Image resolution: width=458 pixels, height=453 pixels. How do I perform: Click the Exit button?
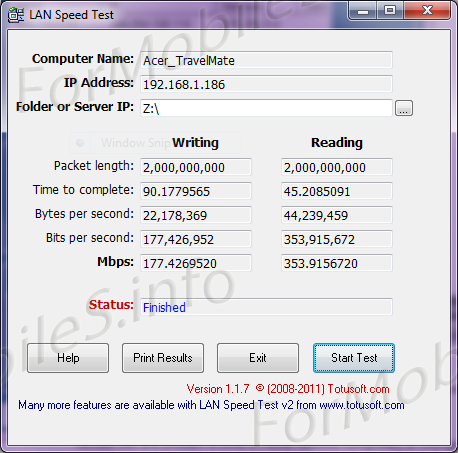(258, 358)
